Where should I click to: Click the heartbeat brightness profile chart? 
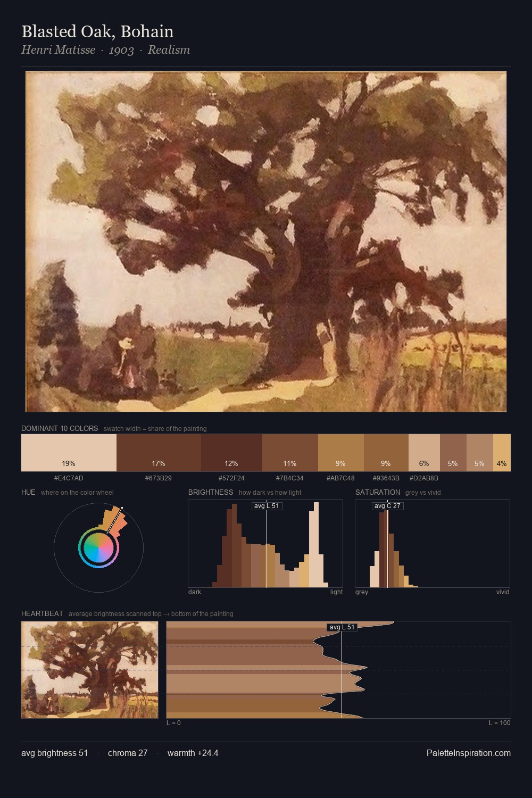(x=338, y=670)
